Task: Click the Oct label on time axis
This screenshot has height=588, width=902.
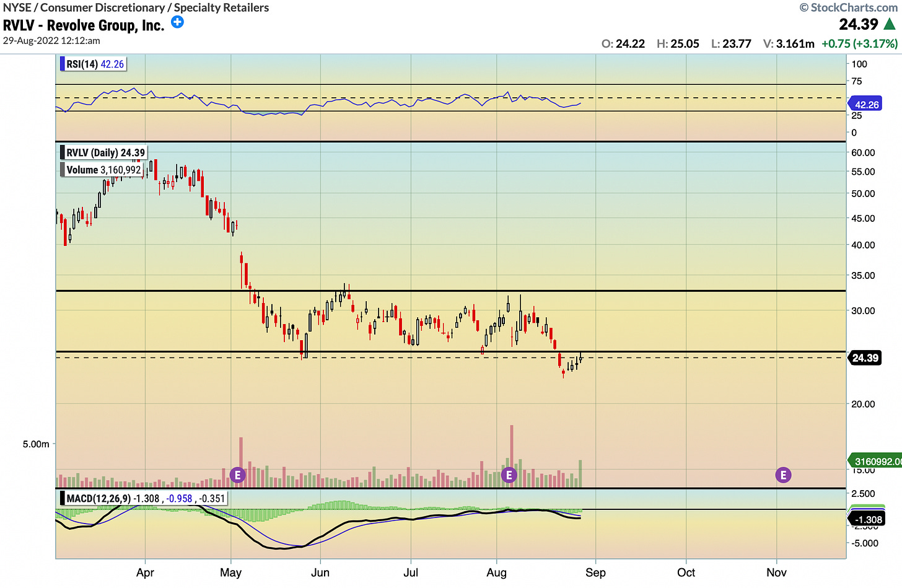Action: 686,573
